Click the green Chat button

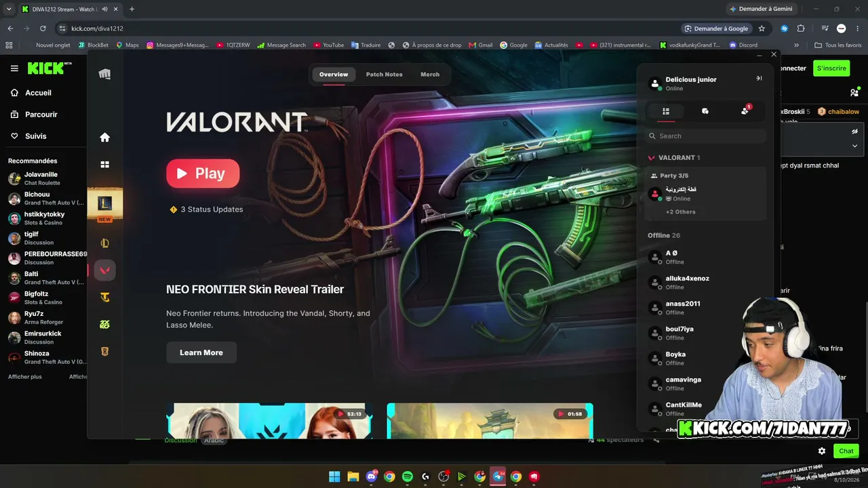click(846, 451)
